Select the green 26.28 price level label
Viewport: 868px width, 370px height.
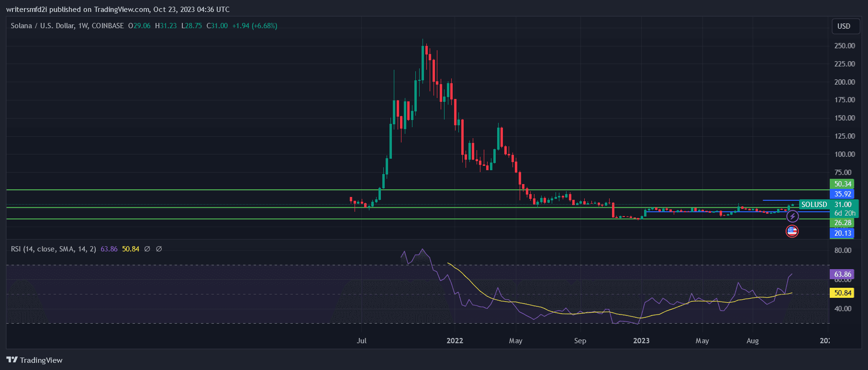point(842,223)
